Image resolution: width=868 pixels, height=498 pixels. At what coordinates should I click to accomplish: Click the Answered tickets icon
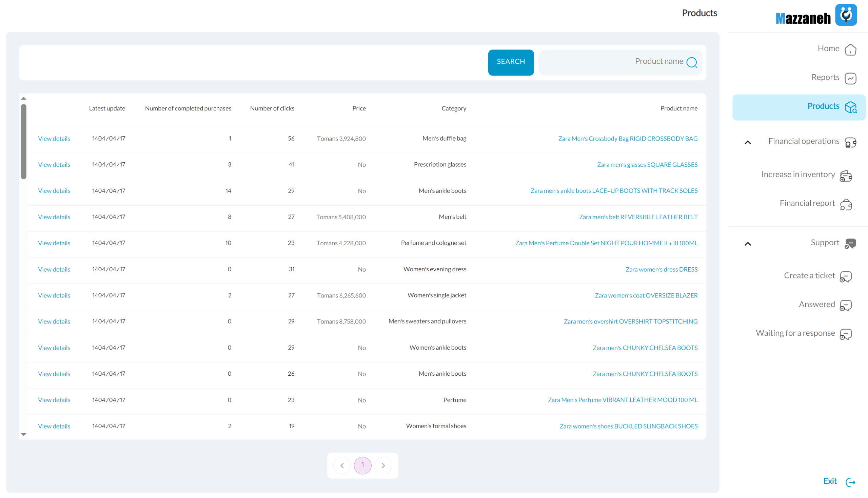tap(846, 305)
